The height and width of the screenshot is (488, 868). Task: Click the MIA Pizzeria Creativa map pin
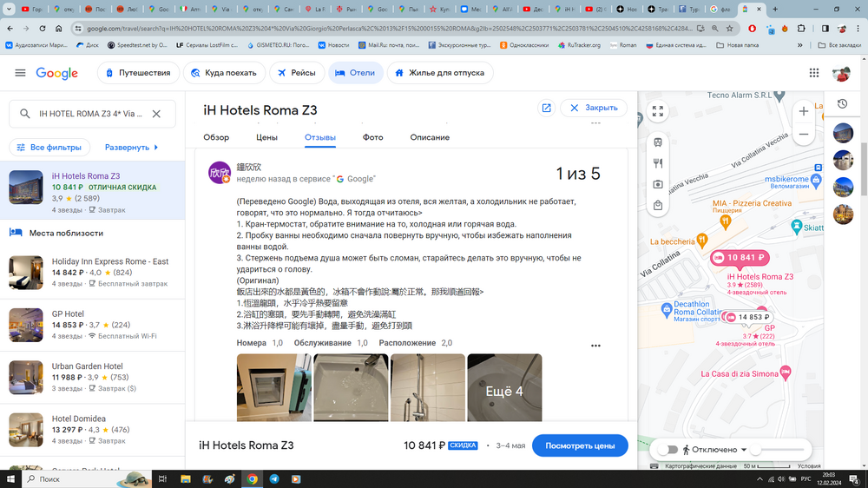725,222
